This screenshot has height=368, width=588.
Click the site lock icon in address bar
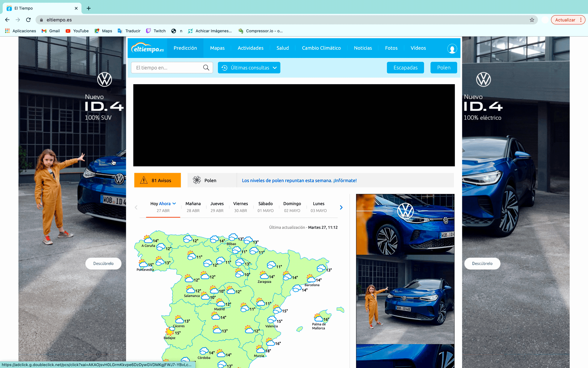click(x=41, y=20)
